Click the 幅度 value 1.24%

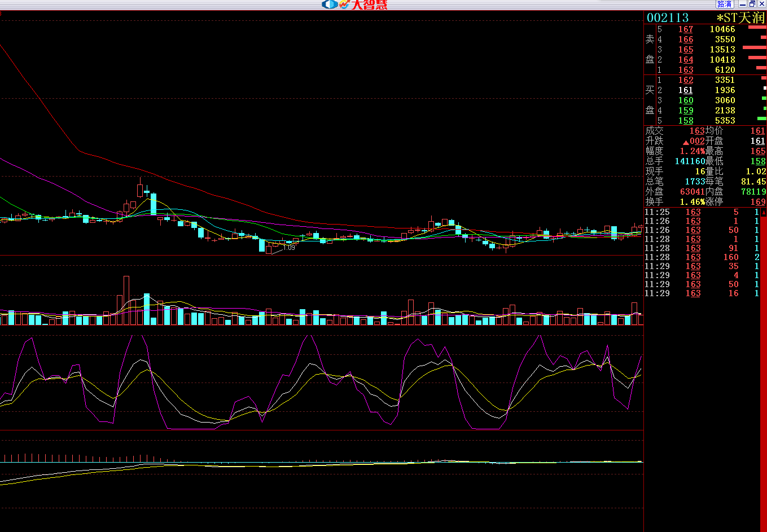pos(692,151)
